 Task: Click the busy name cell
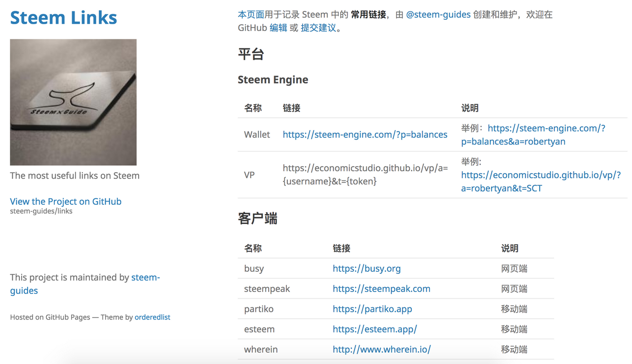click(254, 268)
